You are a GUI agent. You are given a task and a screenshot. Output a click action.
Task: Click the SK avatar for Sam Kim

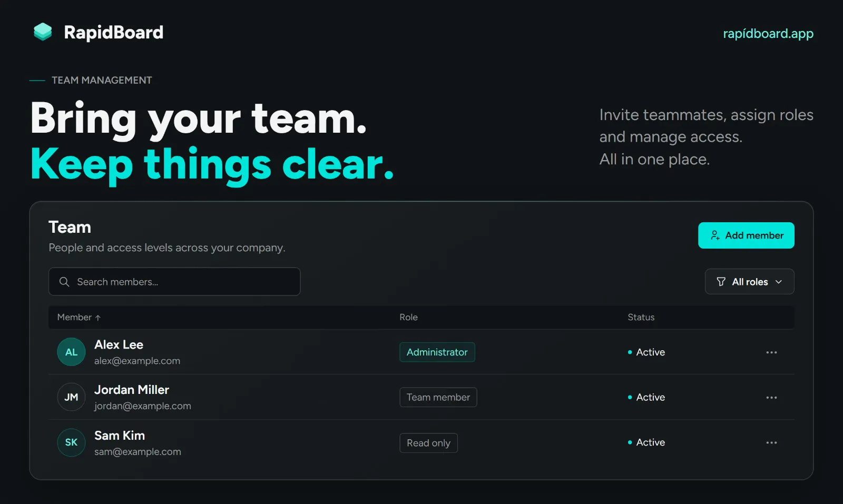click(71, 442)
